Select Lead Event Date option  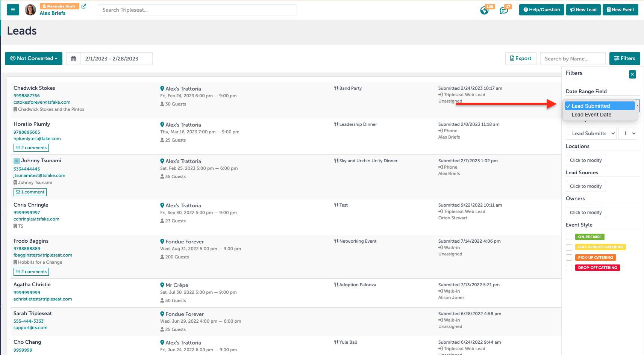600,115
